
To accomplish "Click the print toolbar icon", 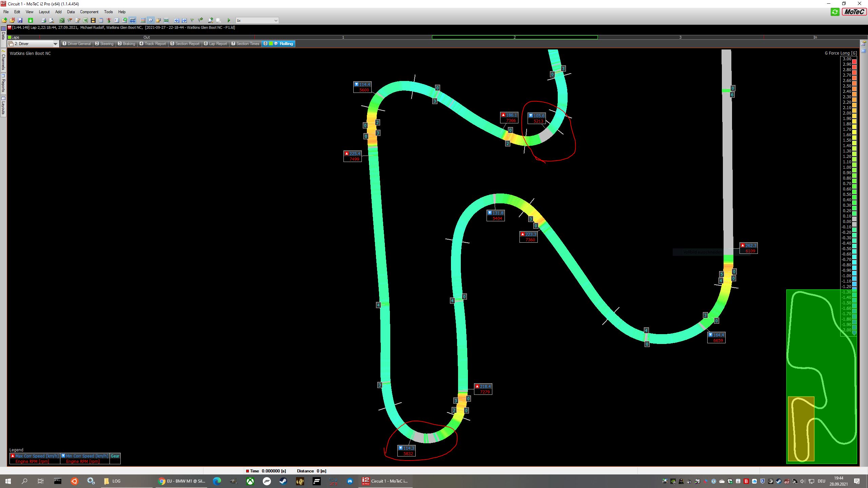I will [x=43, y=20].
